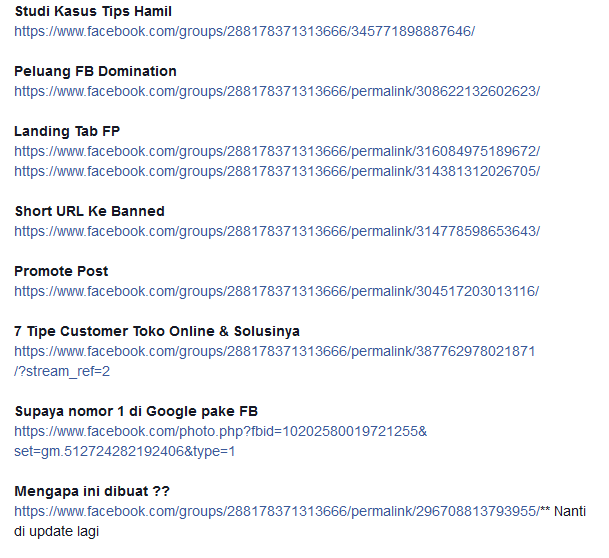Click the 'Promote Post' heading text

[x=61, y=271]
